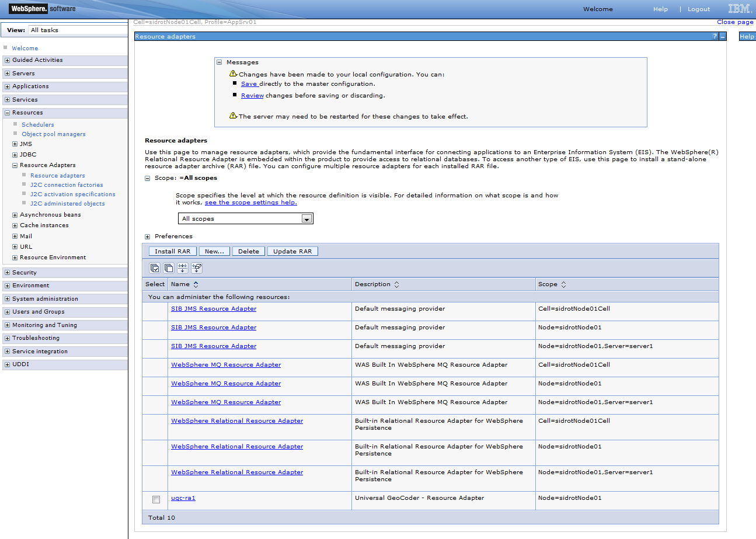Expand the URL node

[15, 247]
